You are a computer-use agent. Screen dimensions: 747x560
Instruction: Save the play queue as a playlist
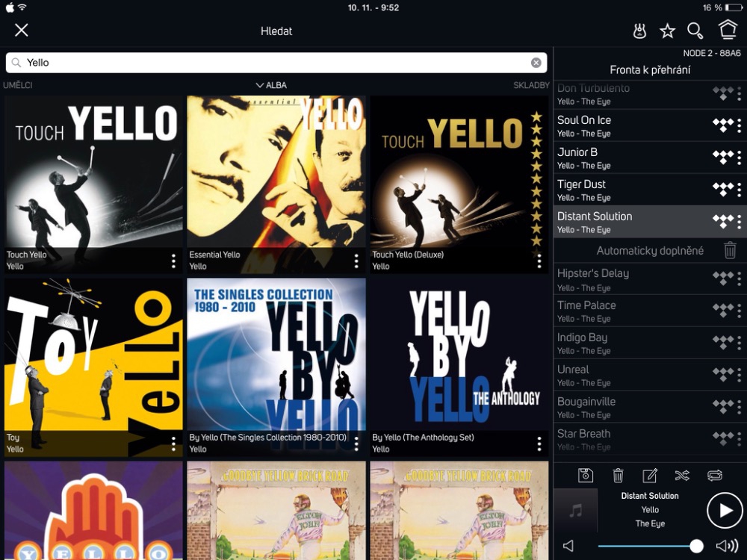(586, 475)
